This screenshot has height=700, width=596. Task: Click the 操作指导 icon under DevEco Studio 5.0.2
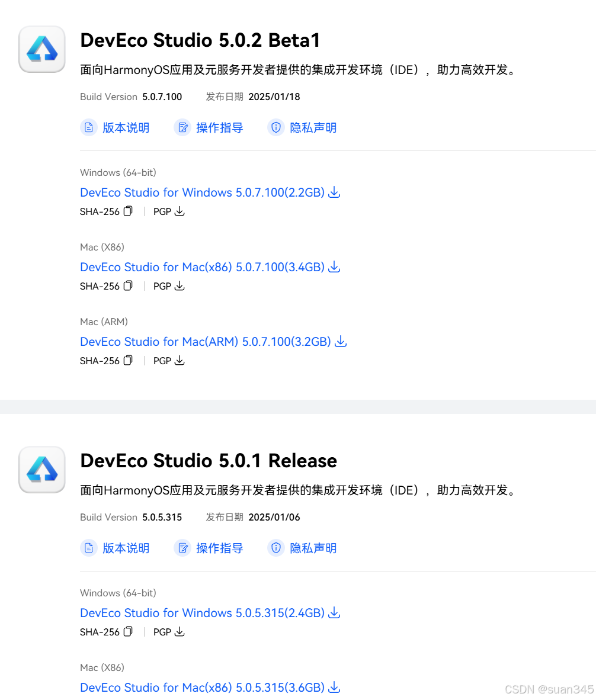tap(182, 127)
